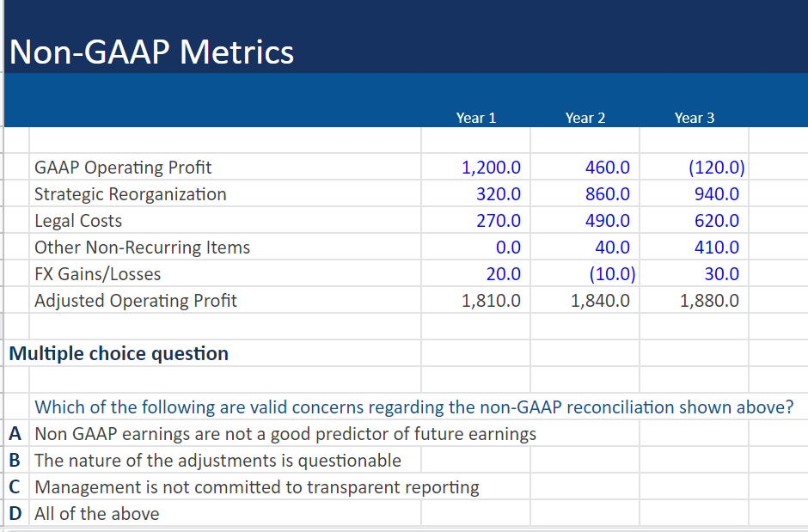This screenshot has height=532, width=808.
Task: Select answer C about transparent reporting
Action: [257, 486]
